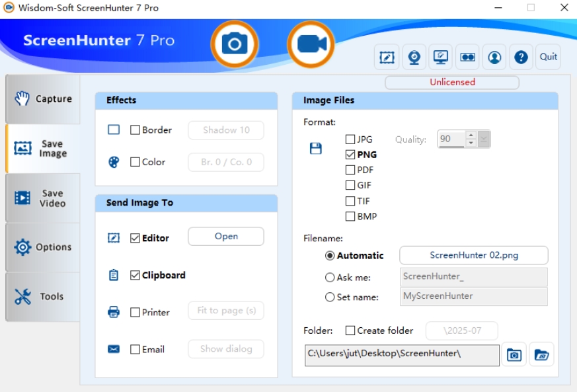Click the ScreenHunter_ prefix field
The image size is (577, 392).
[474, 277]
